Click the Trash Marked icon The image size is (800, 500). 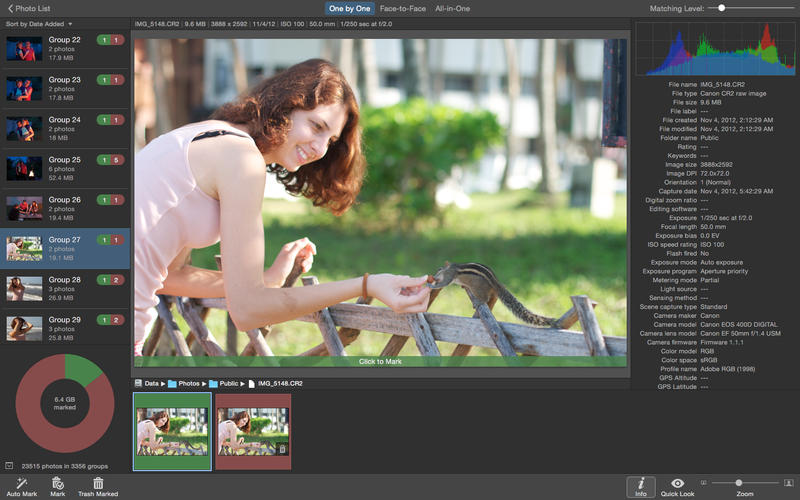pos(98,482)
